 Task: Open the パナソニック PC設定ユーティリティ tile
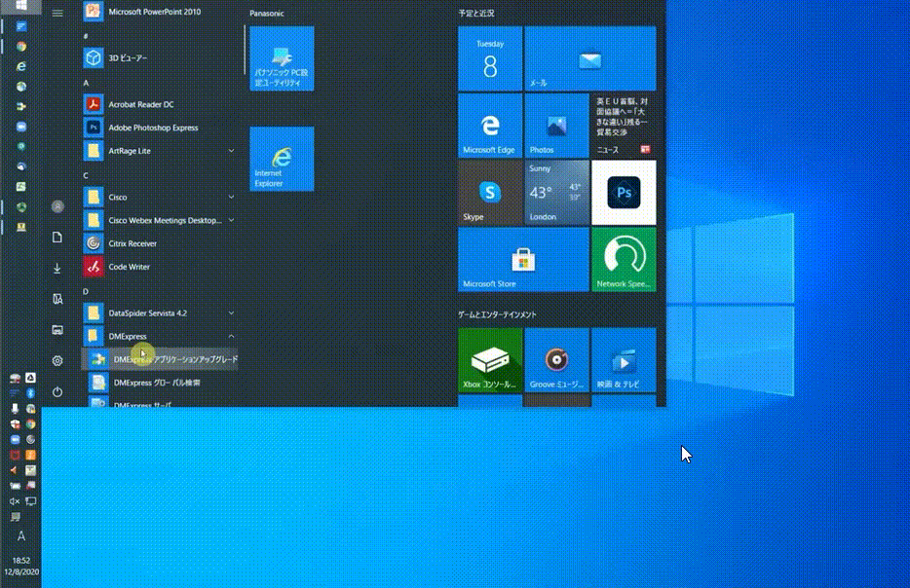[x=282, y=58]
